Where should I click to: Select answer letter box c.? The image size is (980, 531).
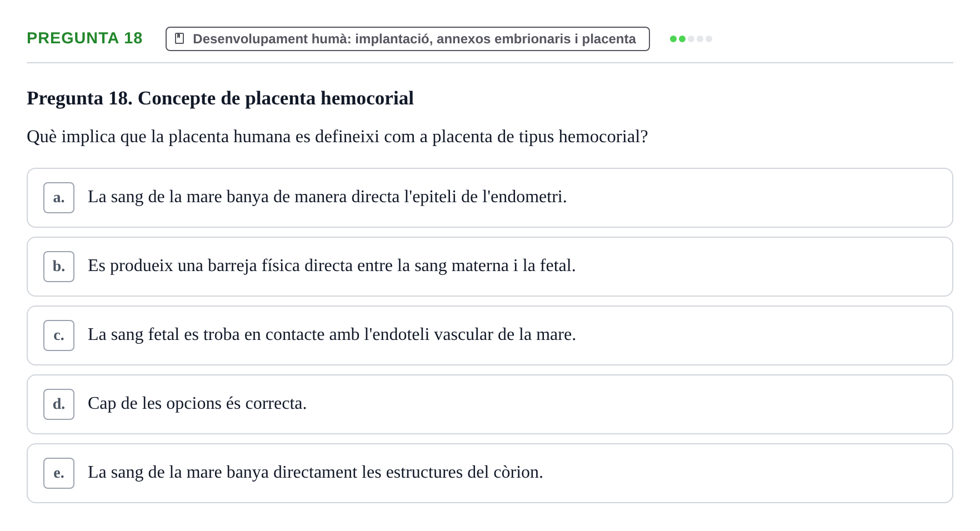pos(59,335)
